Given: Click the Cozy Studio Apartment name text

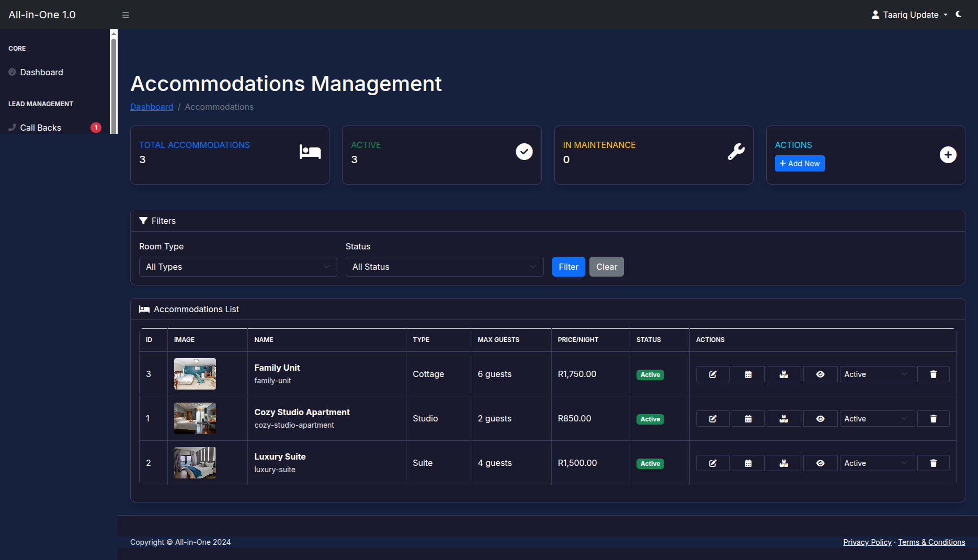Looking at the screenshot, I should click(x=302, y=412).
